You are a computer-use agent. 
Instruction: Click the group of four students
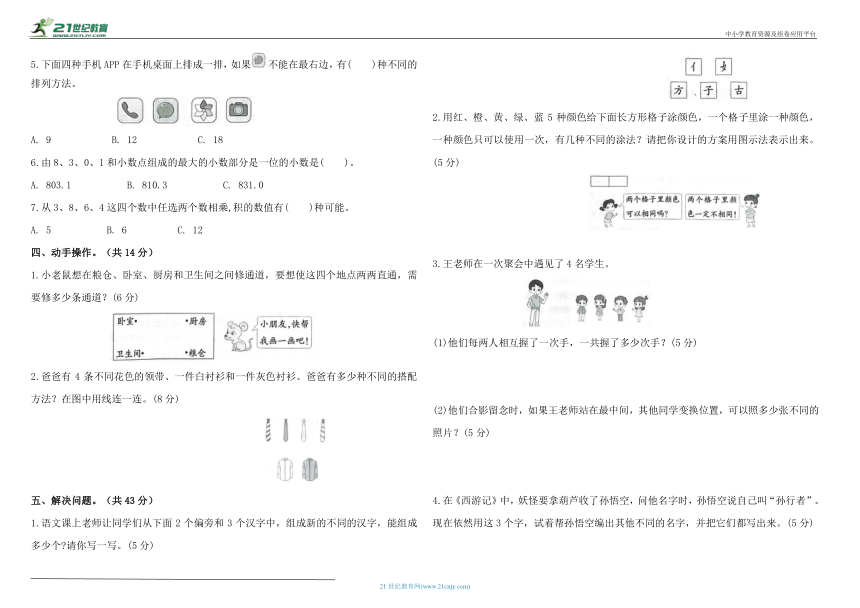coord(612,308)
